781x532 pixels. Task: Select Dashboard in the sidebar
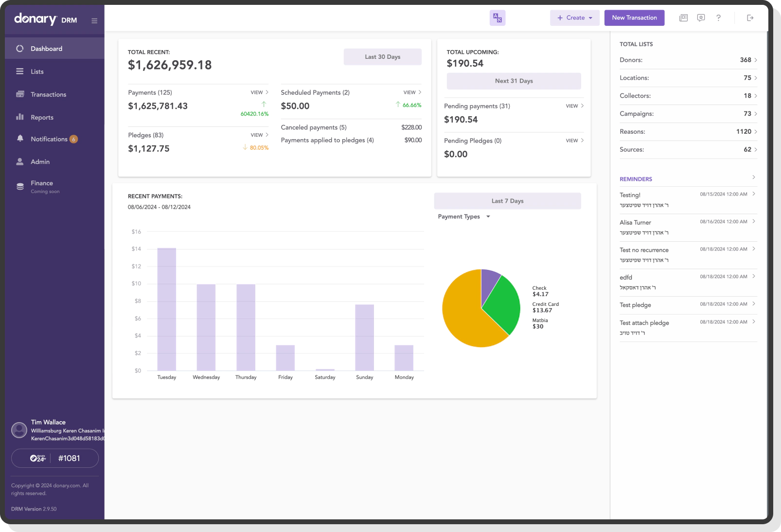46,48
